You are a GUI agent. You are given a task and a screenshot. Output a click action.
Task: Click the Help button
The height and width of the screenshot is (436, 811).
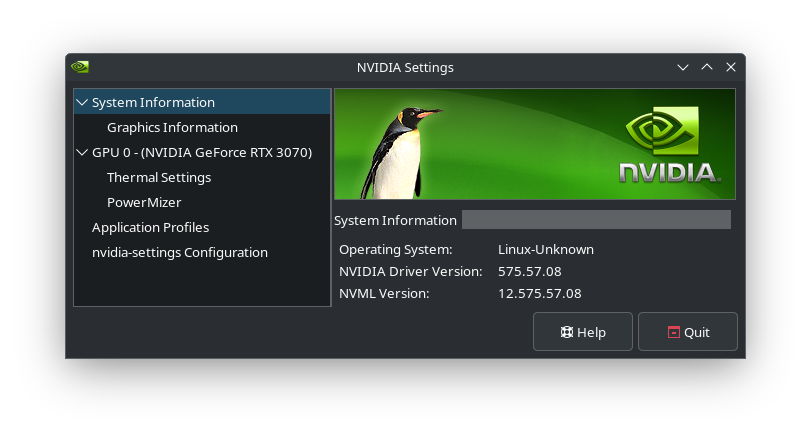click(x=583, y=332)
